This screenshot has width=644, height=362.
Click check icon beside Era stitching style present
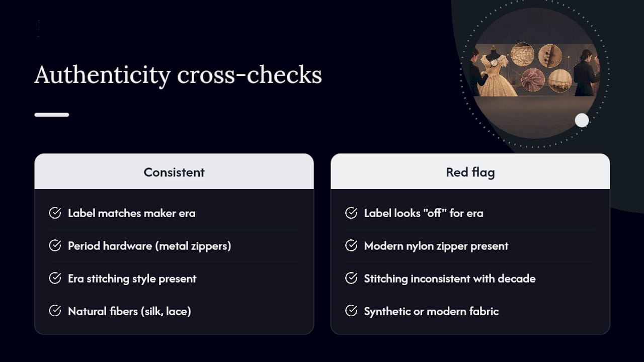55,279
